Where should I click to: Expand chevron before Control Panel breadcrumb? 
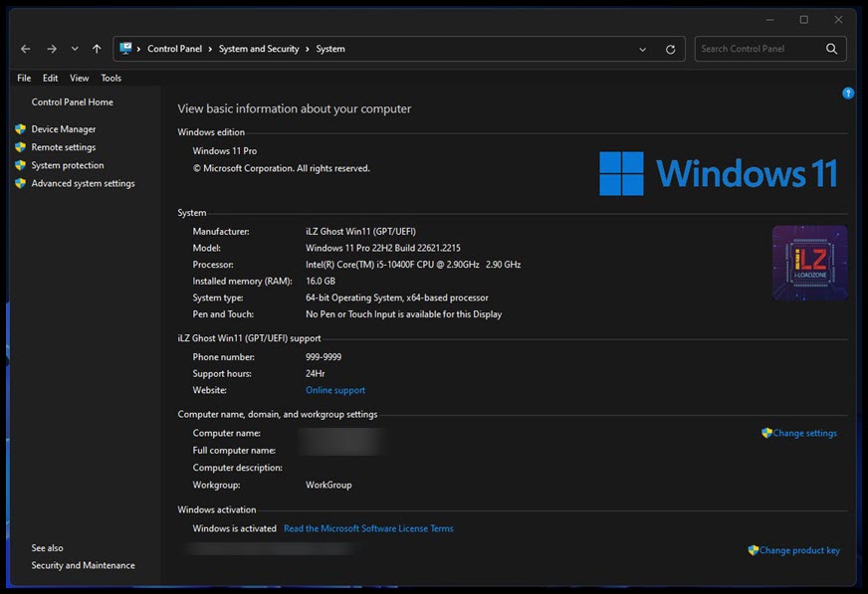138,49
